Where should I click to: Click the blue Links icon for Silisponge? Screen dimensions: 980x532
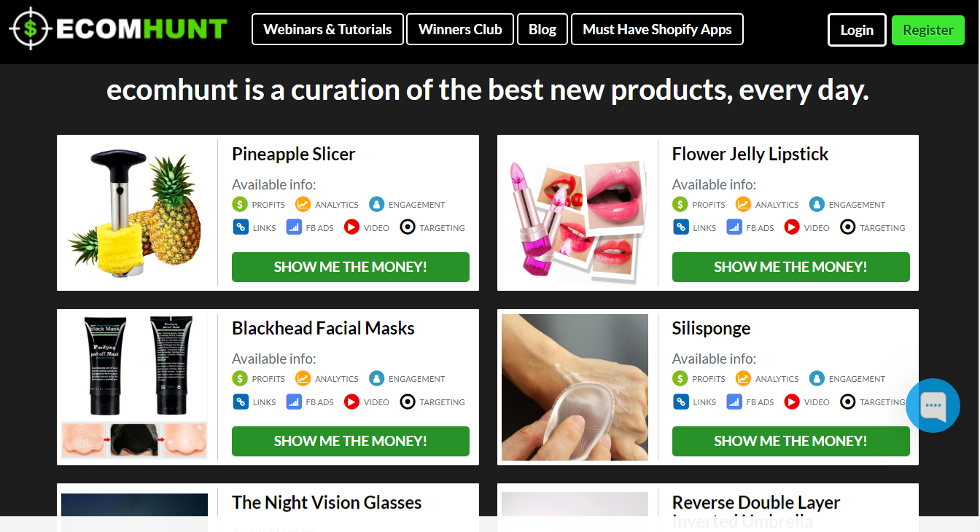coord(680,402)
